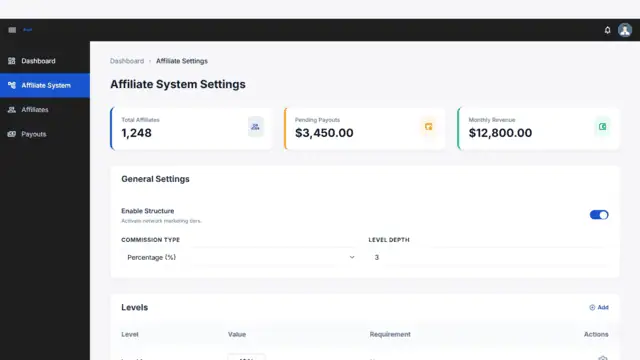Click the LEVEL DEPTH label

pos(389,240)
